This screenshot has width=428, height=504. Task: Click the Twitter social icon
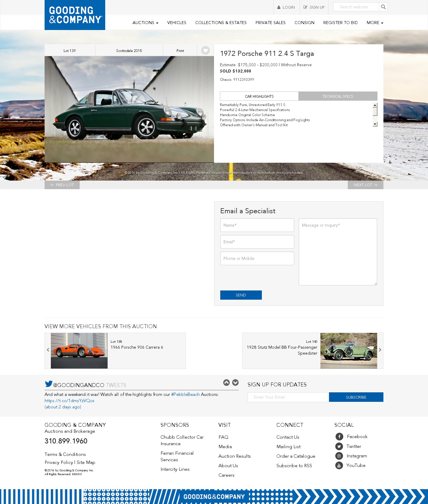(339, 446)
